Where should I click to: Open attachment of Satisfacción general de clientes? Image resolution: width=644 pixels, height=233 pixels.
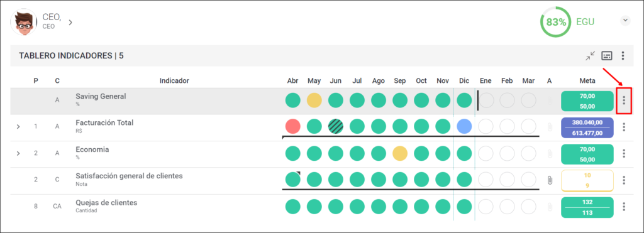tap(550, 180)
